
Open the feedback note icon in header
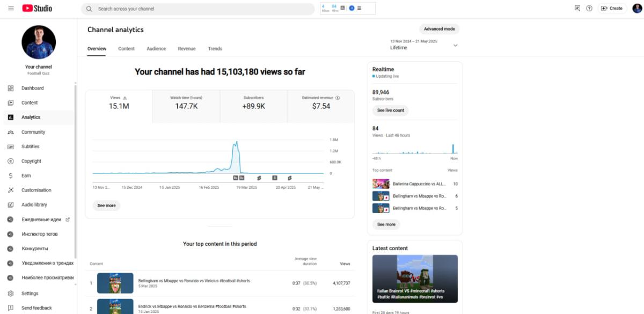577,9
